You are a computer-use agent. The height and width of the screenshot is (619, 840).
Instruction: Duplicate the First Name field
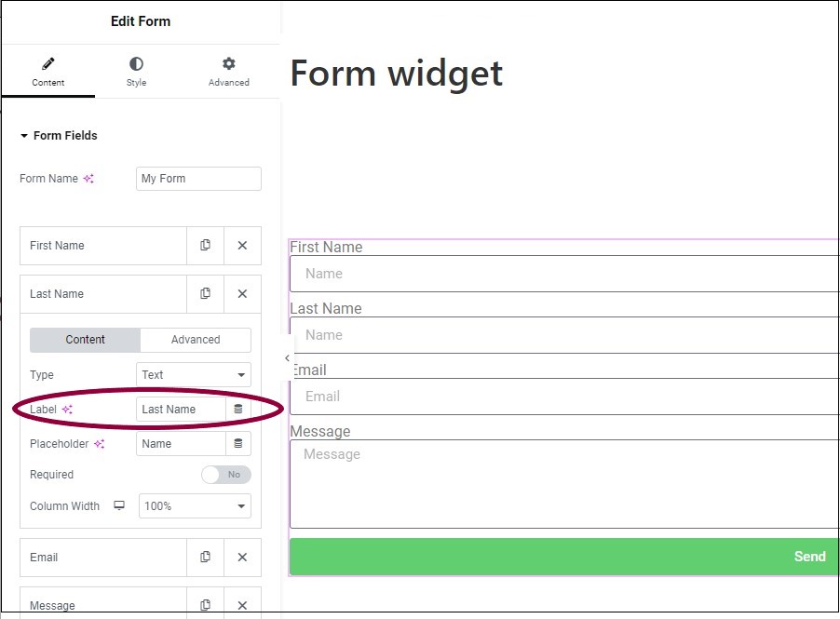(x=205, y=245)
